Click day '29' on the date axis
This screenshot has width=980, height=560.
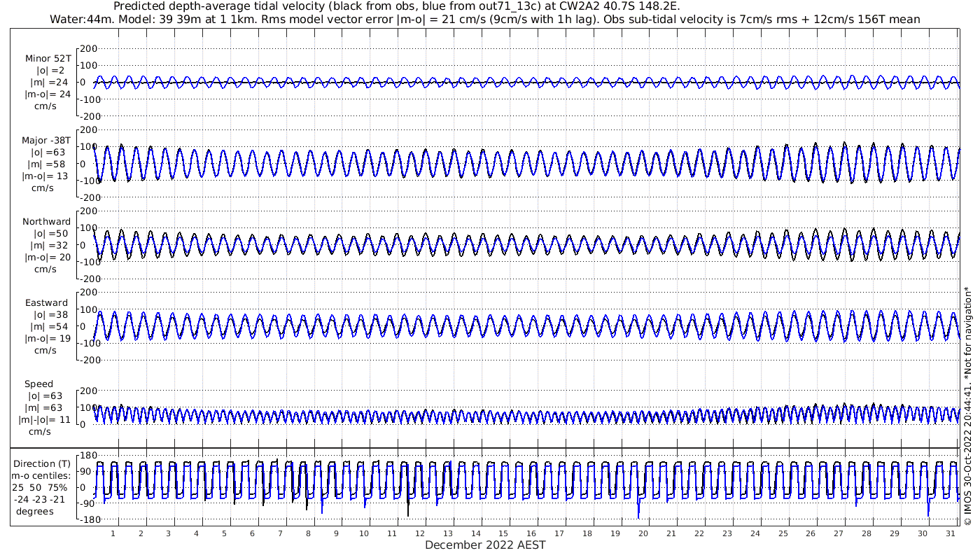(x=895, y=533)
